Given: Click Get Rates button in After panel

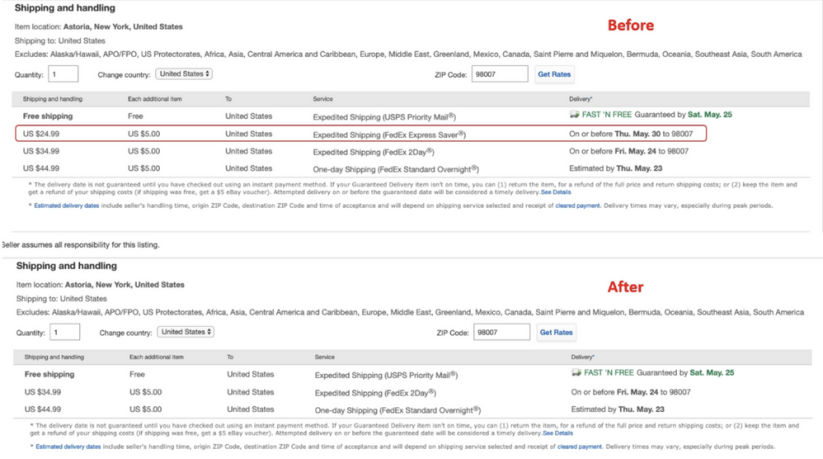Looking at the screenshot, I should point(556,332).
